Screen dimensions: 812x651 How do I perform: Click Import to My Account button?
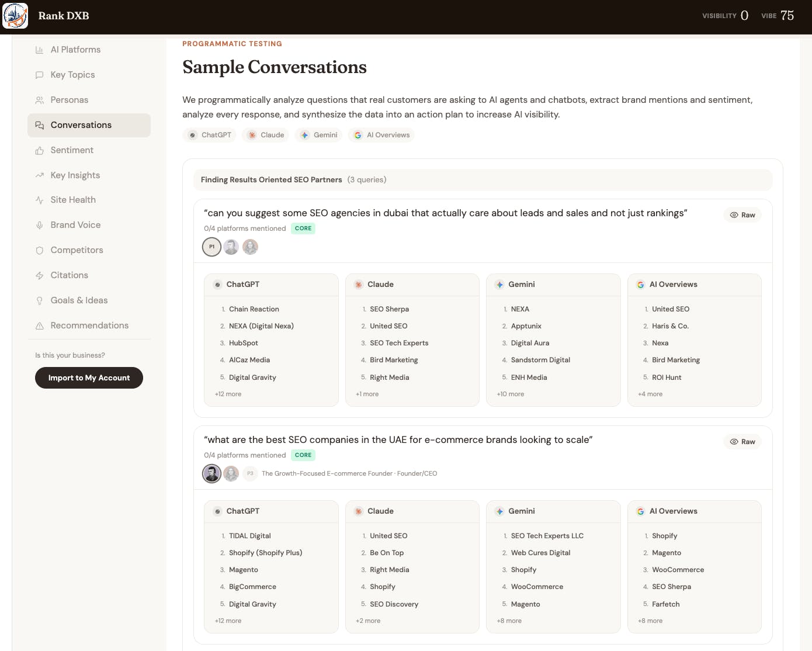coord(89,378)
